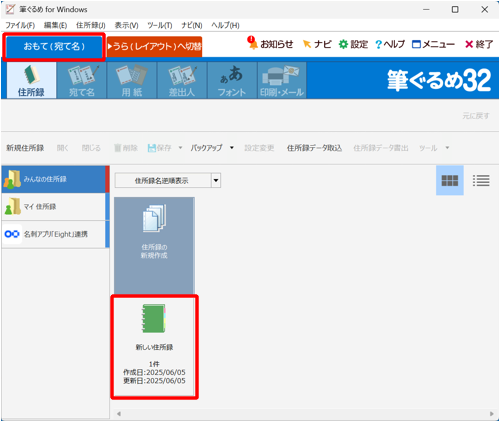Maximize the 筆ぐるめ window
Viewport: 500px width, 422px height.
(x=455, y=9)
